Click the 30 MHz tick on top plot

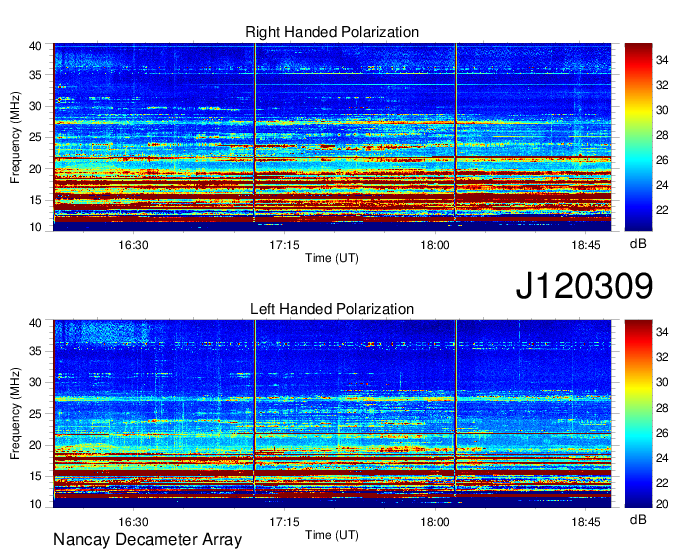pos(35,106)
